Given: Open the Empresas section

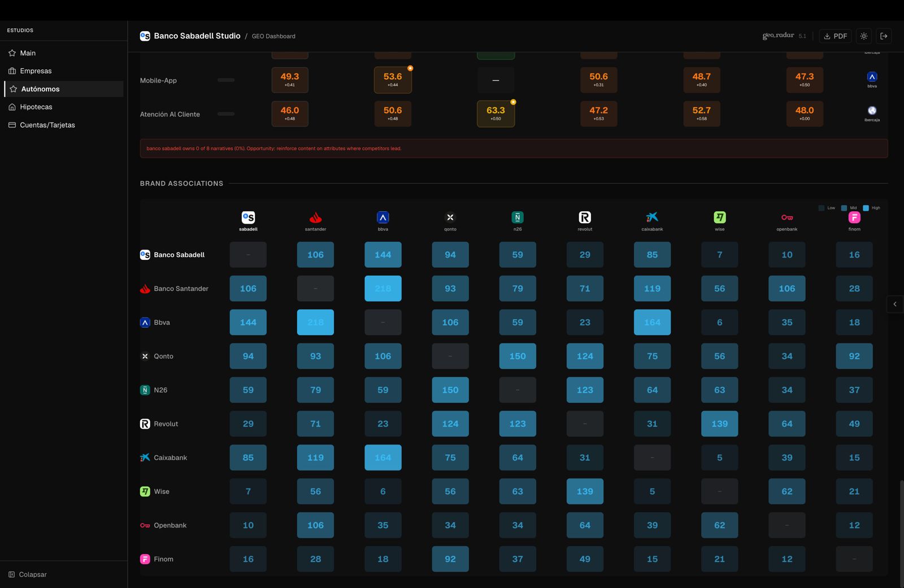Looking at the screenshot, I should coord(36,71).
